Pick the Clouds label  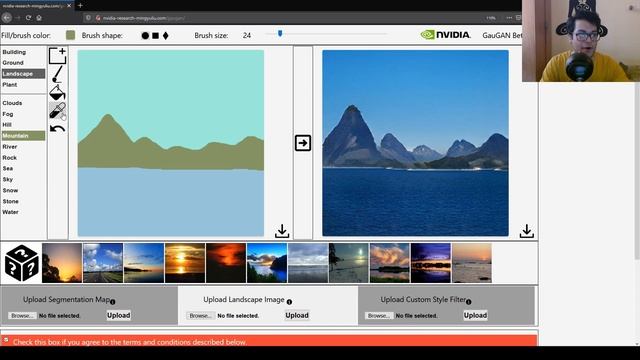pyautogui.click(x=12, y=103)
